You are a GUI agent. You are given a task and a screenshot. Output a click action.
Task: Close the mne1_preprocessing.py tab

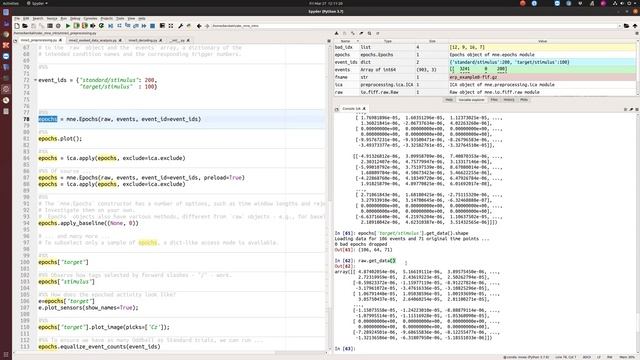[60, 40]
